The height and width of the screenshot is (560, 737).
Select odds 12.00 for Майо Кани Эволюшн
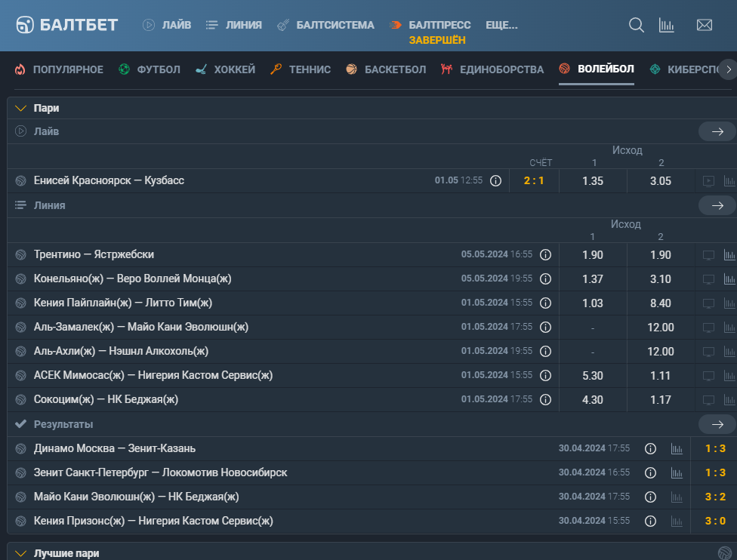661,327
